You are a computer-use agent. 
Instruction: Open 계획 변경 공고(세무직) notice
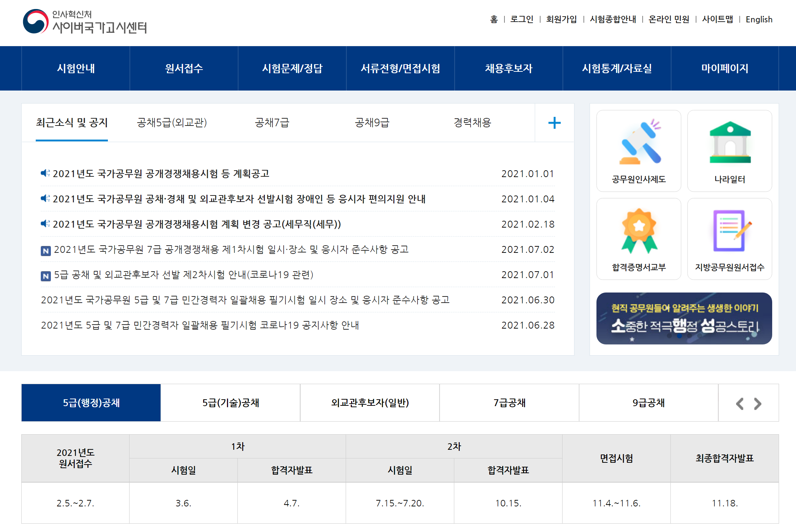(x=197, y=224)
